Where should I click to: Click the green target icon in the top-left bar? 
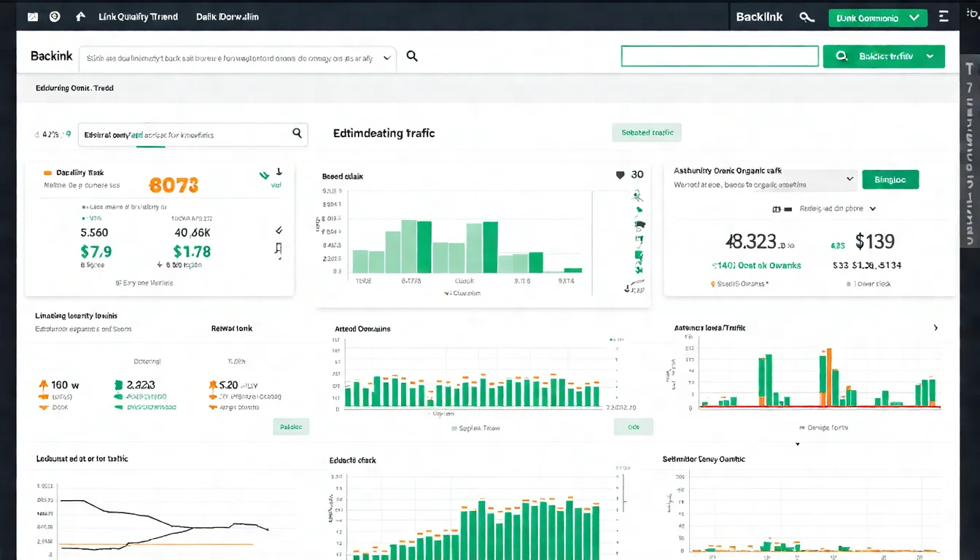[x=55, y=16]
